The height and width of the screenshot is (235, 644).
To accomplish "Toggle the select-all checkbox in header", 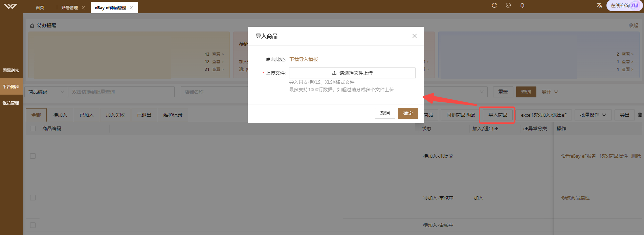I will pos(33,129).
